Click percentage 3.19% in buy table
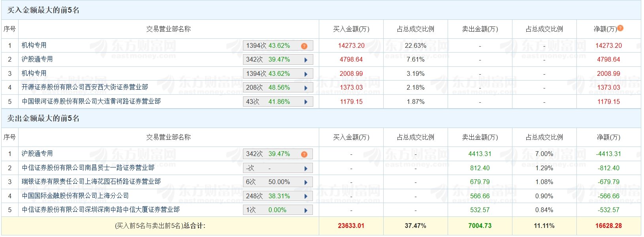The height and width of the screenshot is (237, 644). (x=416, y=73)
